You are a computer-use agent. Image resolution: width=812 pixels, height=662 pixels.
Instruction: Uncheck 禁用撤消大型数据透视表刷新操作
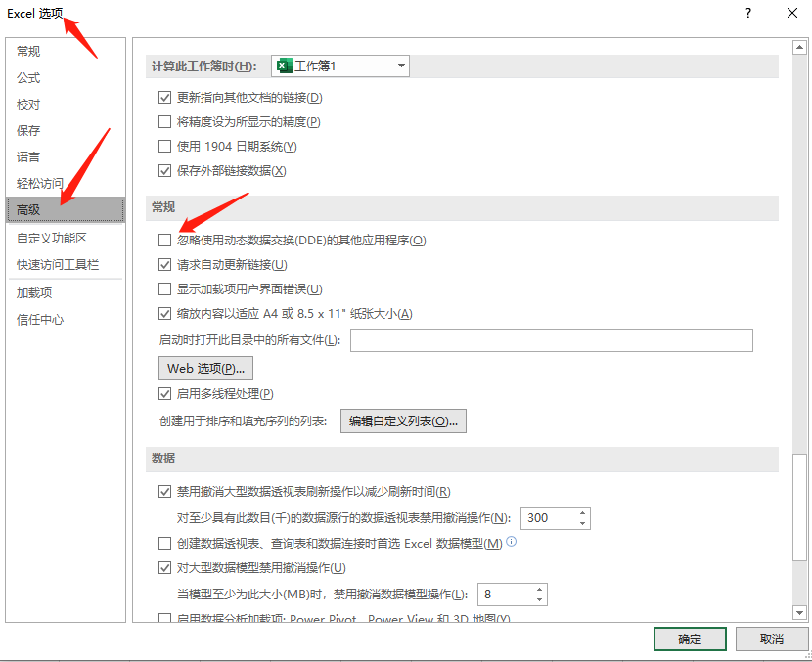pyautogui.click(x=164, y=492)
